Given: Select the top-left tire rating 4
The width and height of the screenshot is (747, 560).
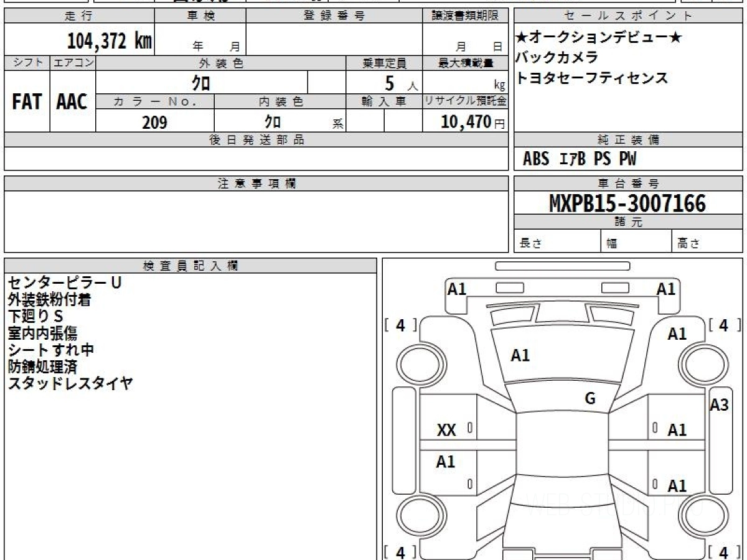Looking at the screenshot, I should coord(400,325).
